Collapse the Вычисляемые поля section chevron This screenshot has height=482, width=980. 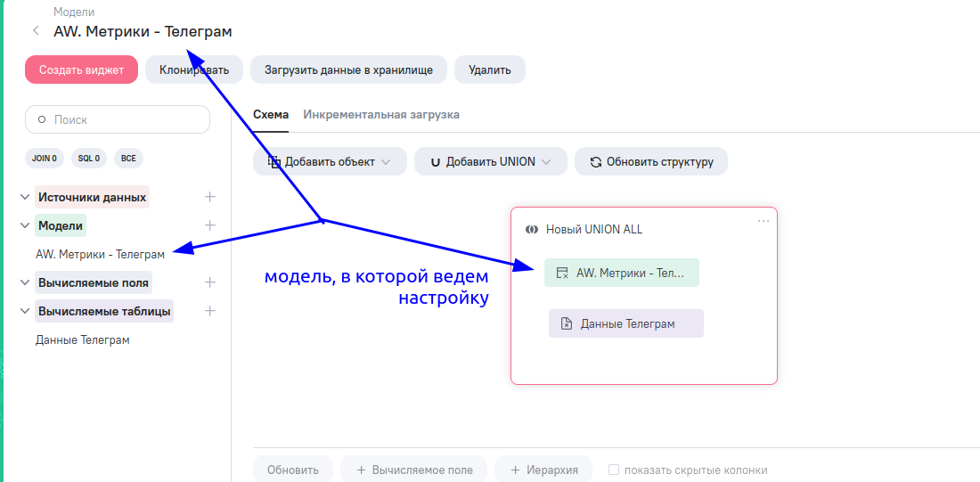click(24, 282)
